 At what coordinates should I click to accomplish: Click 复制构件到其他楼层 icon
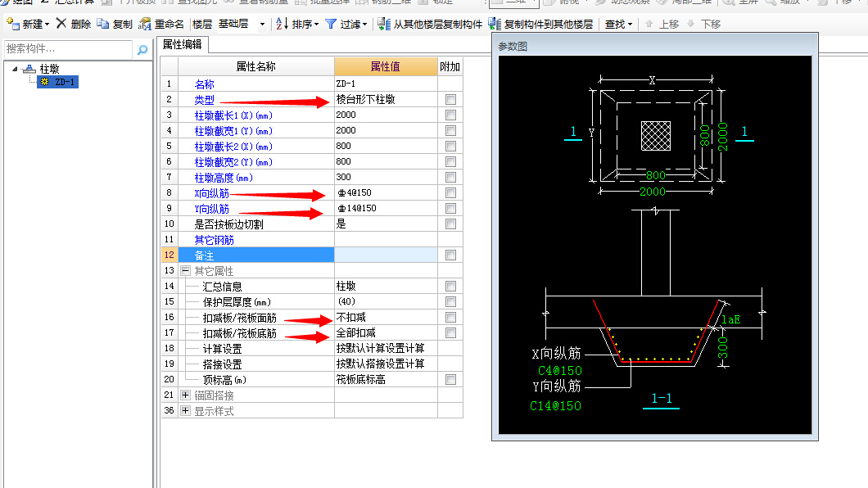[x=495, y=24]
